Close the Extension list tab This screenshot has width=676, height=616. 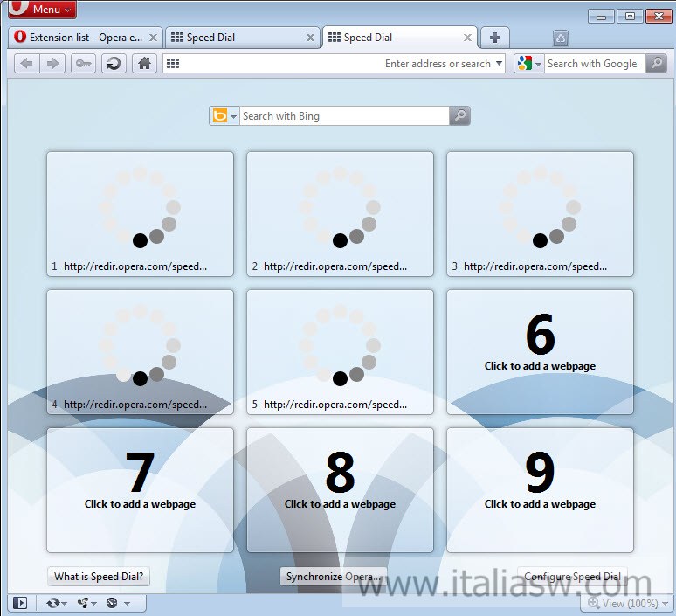click(153, 38)
